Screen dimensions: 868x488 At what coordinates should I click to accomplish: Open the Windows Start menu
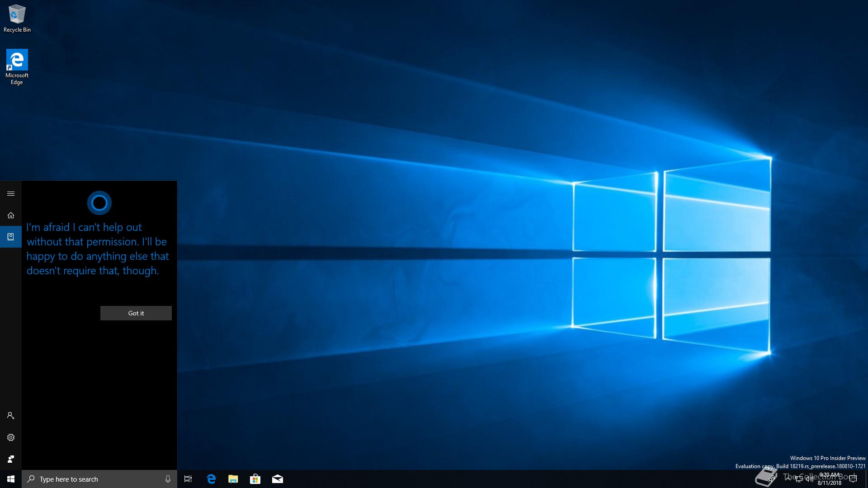click(11, 479)
